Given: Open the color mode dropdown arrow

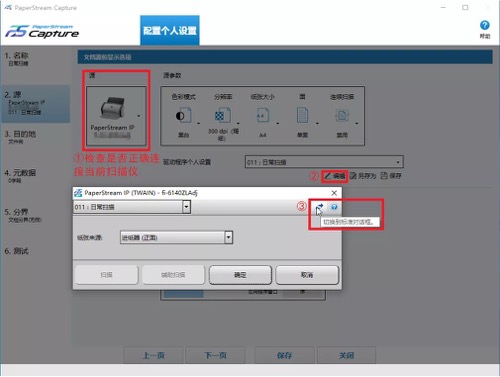Looking at the screenshot, I should point(198,123).
